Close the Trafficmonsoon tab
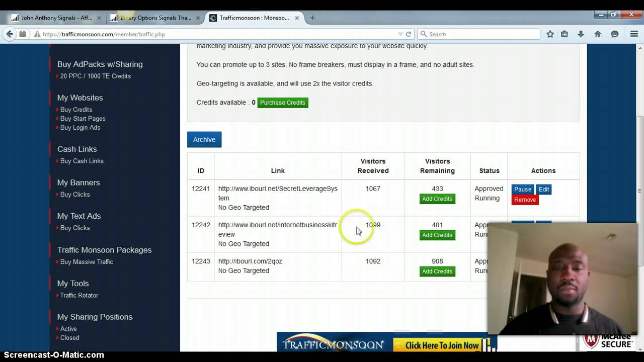This screenshot has width=644, height=362. click(296, 18)
